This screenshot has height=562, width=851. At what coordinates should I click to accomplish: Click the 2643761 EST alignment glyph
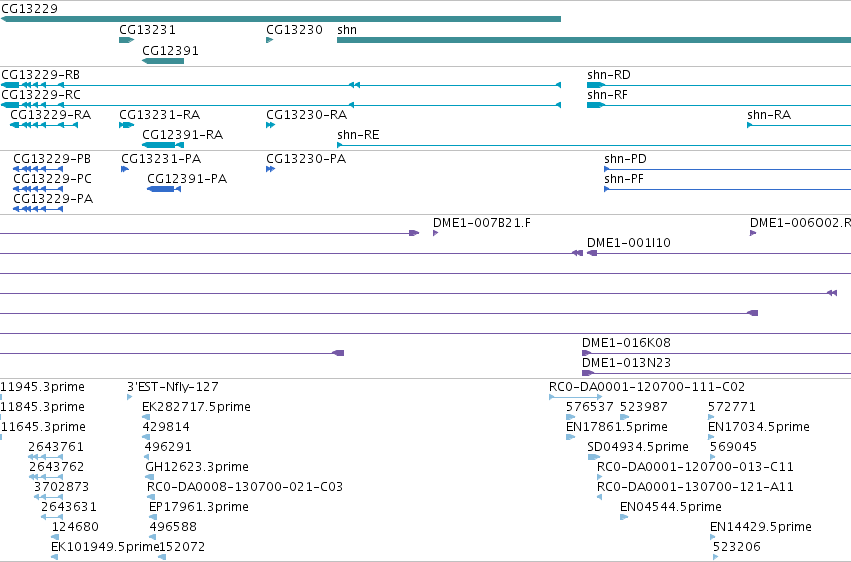tap(46, 457)
